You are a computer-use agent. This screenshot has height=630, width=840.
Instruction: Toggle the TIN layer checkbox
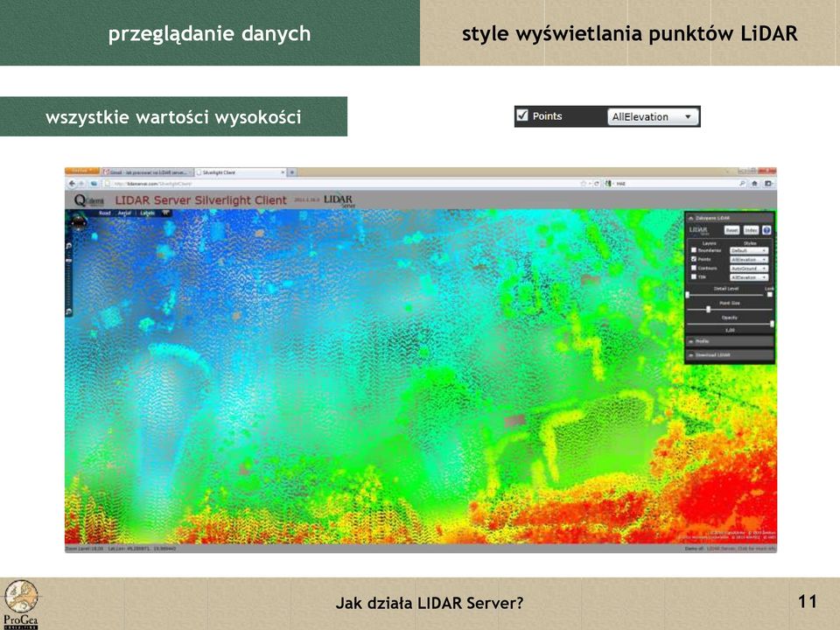[694, 277]
